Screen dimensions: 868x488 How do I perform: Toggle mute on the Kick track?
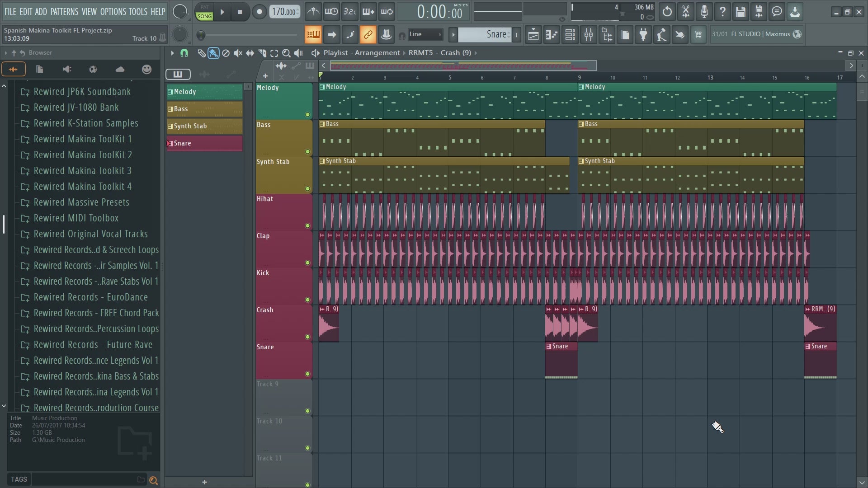coord(307,300)
